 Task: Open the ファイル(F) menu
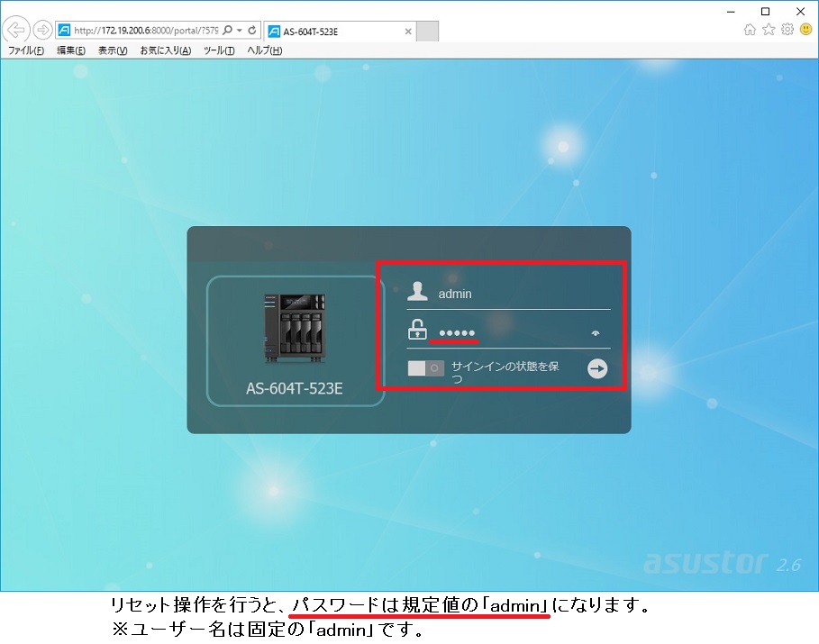click(x=25, y=50)
